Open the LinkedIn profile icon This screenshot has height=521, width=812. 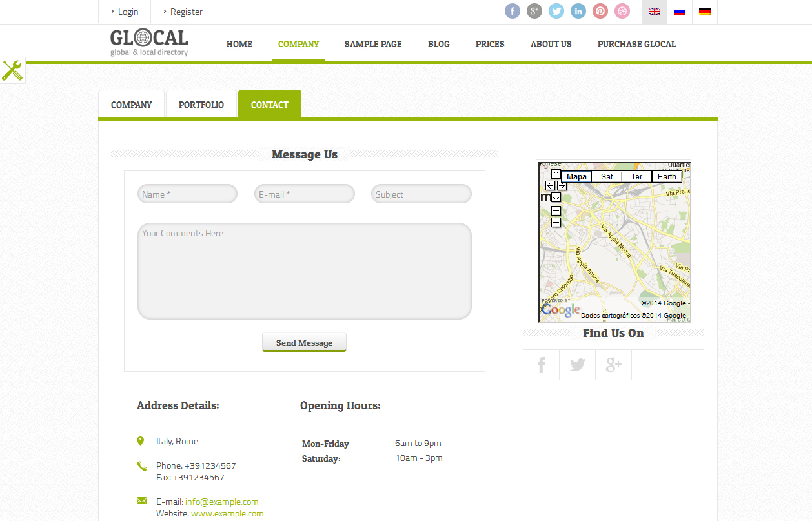tap(578, 11)
